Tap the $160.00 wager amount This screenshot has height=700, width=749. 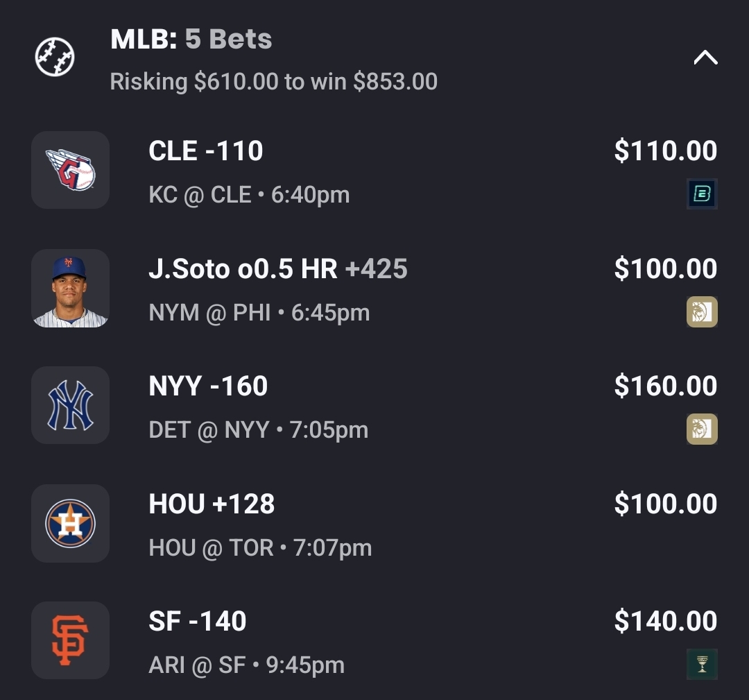pos(665,386)
